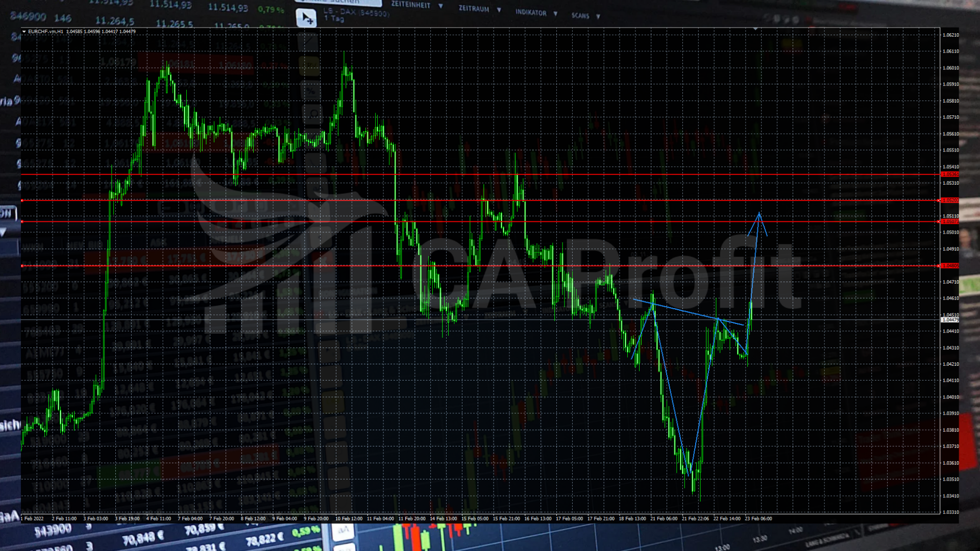This screenshot has width=980, height=551.
Task: Open the INDIKATOR dropdown in background window
Action: [x=536, y=13]
